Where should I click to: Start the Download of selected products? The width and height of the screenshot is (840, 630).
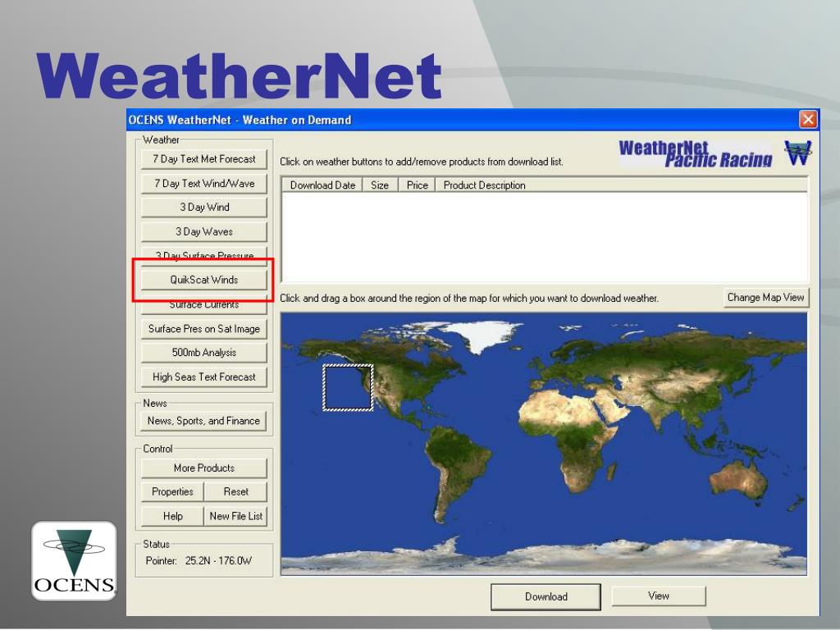coord(546,597)
